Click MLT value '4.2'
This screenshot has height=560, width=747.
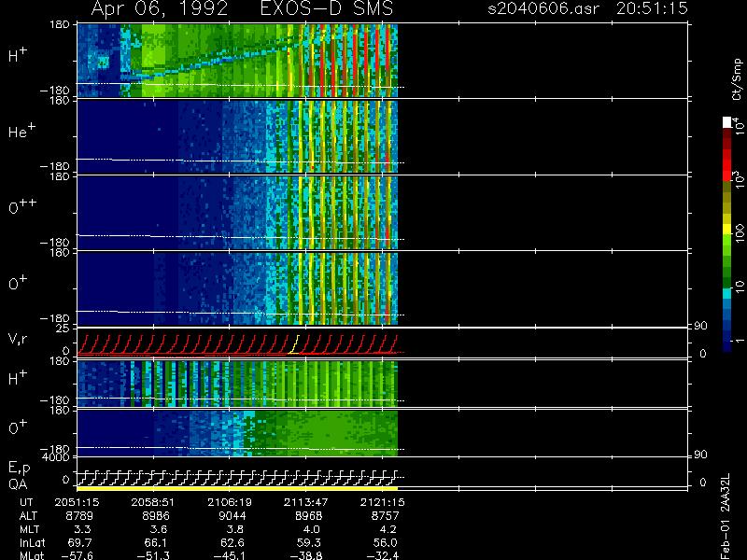[x=388, y=529]
